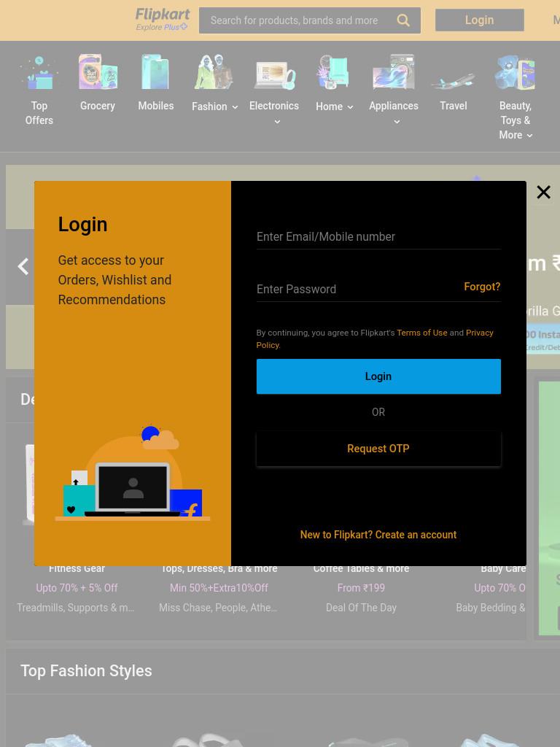Click the header Login button
Image resolution: width=560 pixels, height=747 pixels.
pos(480,20)
